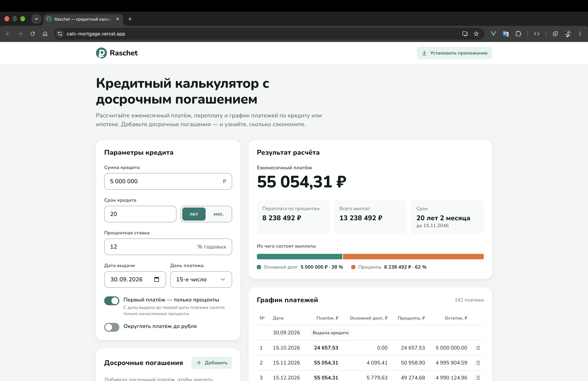
Task: Open site information icon in address bar
Action: (60, 34)
